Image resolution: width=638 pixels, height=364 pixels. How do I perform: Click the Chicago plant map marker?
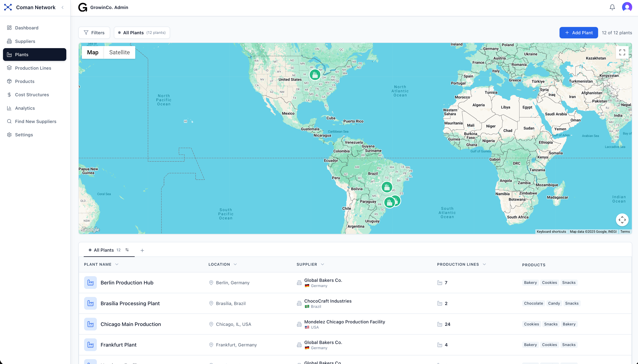click(315, 75)
